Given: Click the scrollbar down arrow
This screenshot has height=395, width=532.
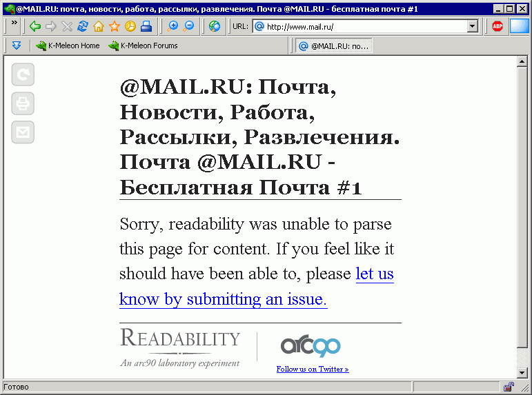Looking at the screenshot, I should tap(522, 373).
